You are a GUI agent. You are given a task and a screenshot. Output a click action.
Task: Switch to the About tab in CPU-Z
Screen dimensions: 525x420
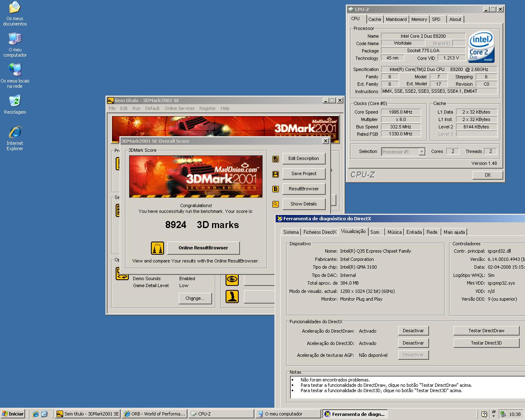click(455, 19)
